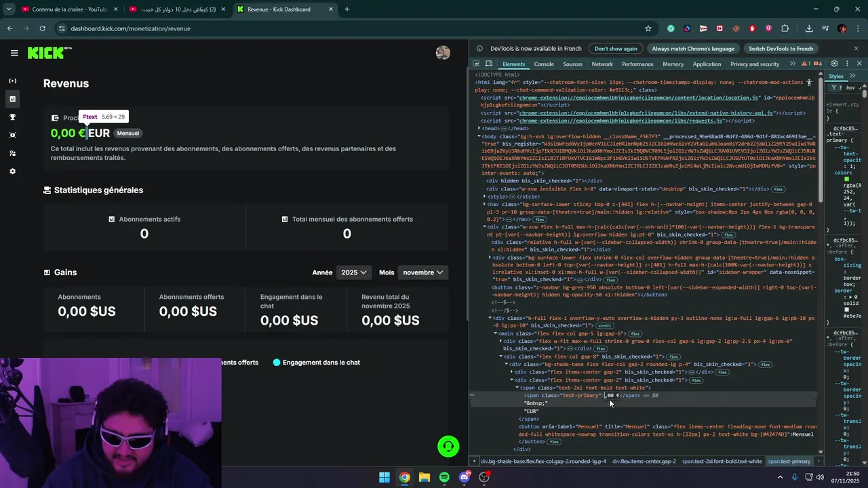This screenshot has width=868, height=488.
Task: Open File Explorer from the taskbar
Action: [x=425, y=477]
